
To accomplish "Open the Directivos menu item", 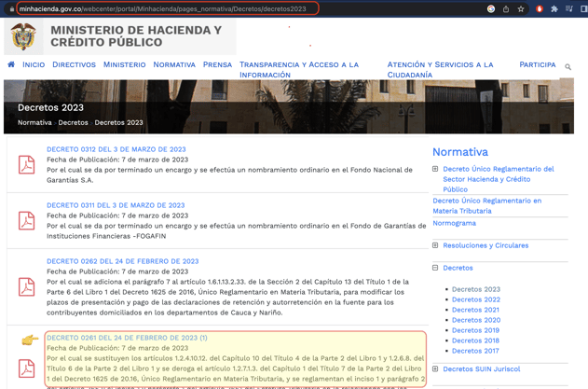I will (74, 64).
